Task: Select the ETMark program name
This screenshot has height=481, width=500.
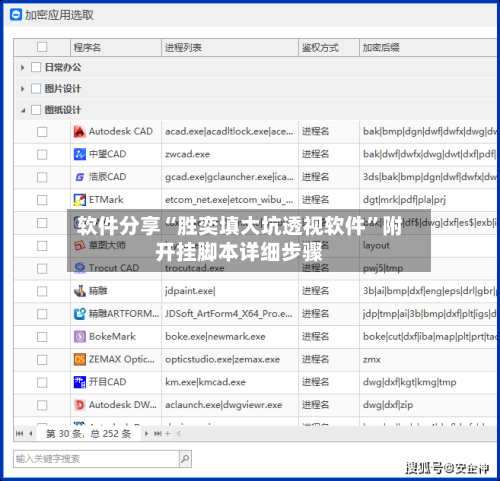Action: coord(106,200)
